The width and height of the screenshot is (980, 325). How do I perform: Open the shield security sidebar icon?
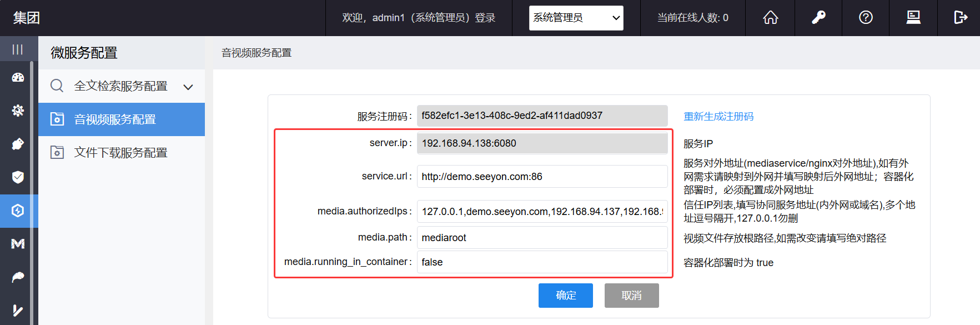click(18, 177)
